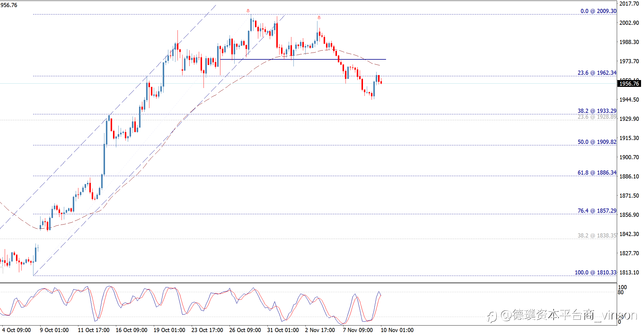Click the 26 Oct 09:00 time axis label

pyautogui.click(x=245, y=330)
